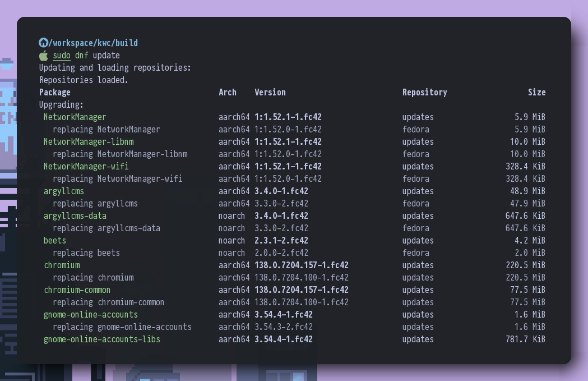The height and width of the screenshot is (381, 588).
Task: Click the green gnome-online-accounts package name
Action: (91, 315)
